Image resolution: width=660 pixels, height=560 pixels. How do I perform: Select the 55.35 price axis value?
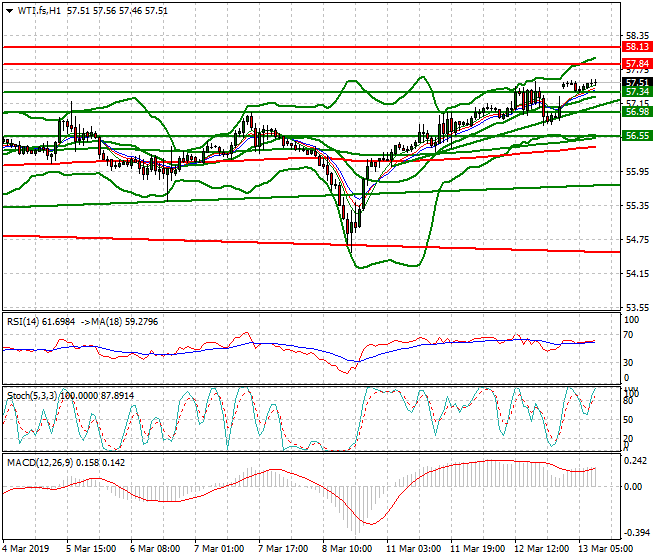coord(637,205)
